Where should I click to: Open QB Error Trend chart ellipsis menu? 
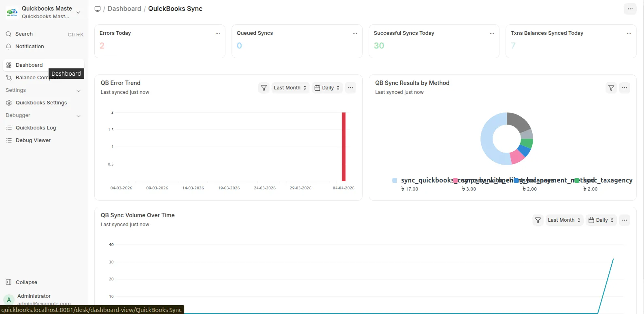(351, 88)
